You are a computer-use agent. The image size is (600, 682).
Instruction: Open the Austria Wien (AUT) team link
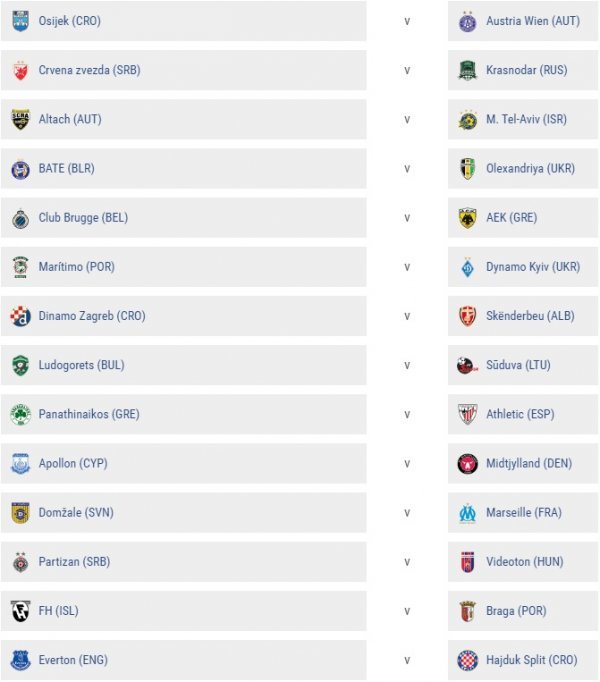pyautogui.click(x=533, y=21)
